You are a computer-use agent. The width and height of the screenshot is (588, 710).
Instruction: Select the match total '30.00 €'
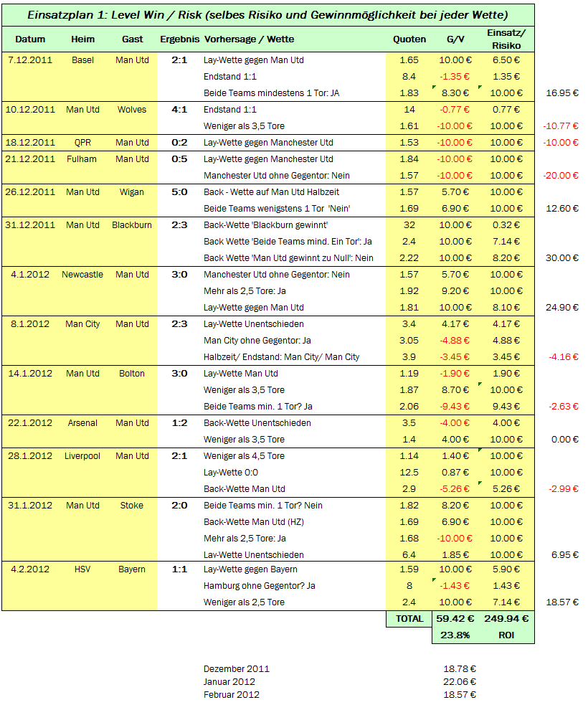tap(562, 258)
